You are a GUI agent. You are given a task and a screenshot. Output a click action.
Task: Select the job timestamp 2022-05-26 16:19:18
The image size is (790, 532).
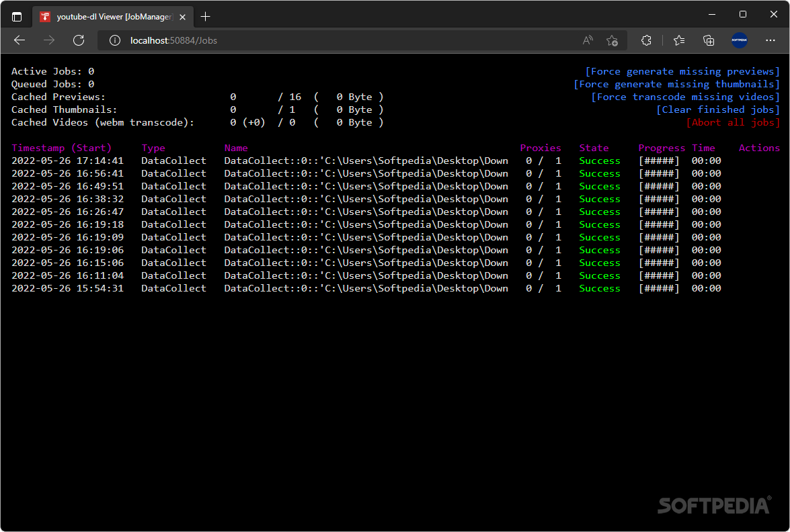(67, 224)
